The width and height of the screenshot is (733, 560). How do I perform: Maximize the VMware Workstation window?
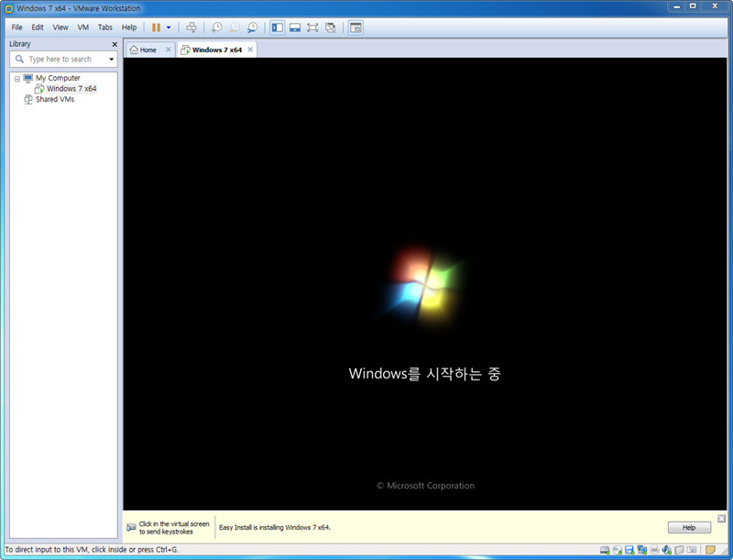[x=693, y=6]
